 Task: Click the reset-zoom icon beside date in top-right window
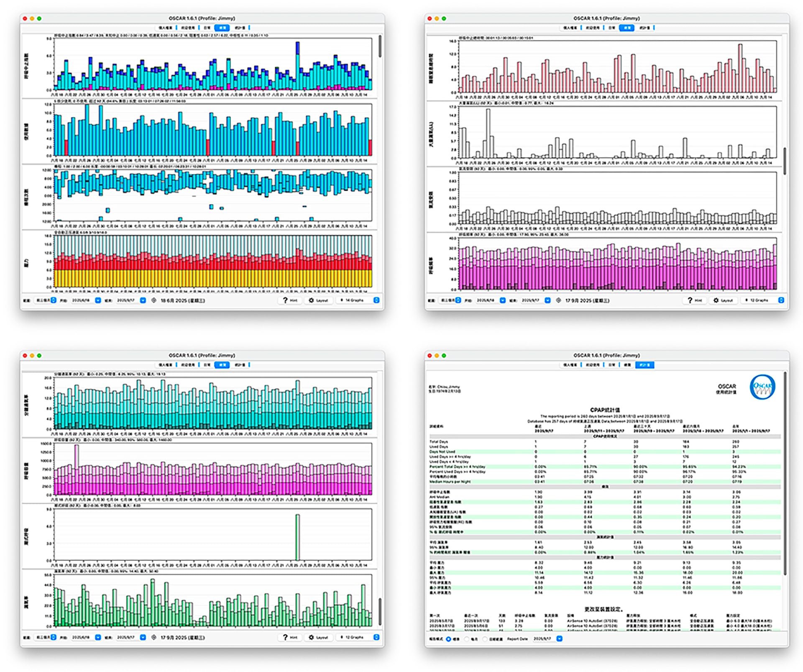pyautogui.click(x=558, y=300)
